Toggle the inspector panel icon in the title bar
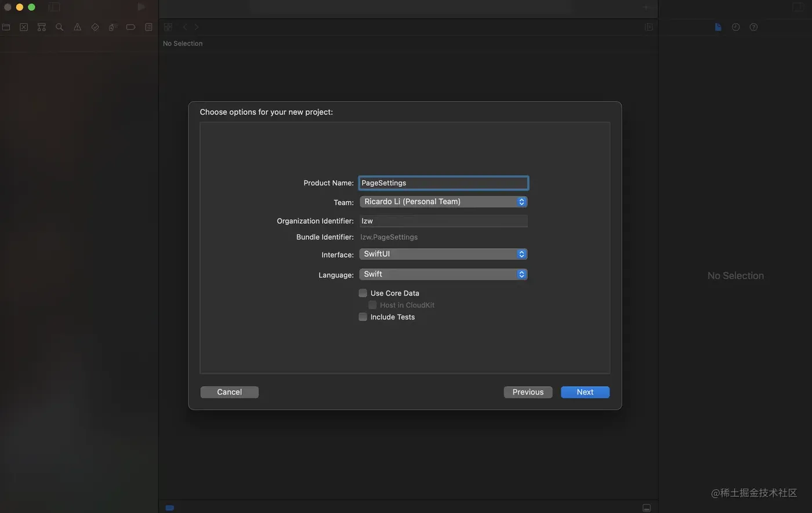 [x=798, y=7]
